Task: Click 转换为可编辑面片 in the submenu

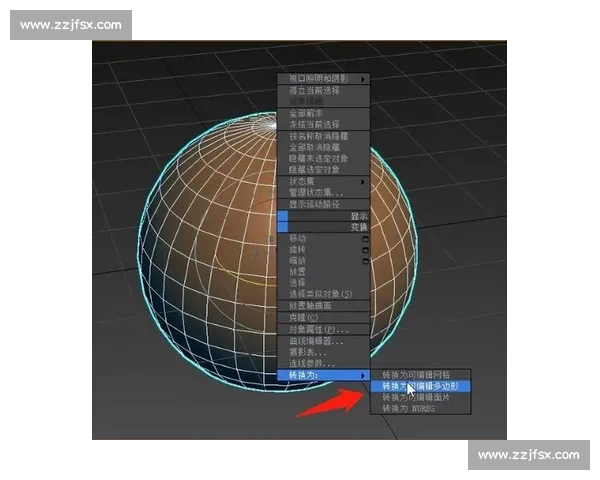Action: [416, 397]
